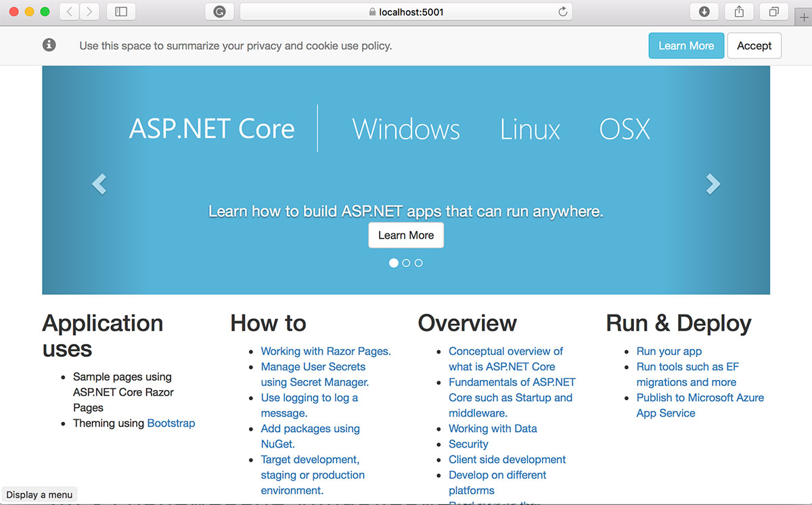Click the Learn More button in the carousel
Image resolution: width=812 pixels, height=505 pixels.
(406, 235)
